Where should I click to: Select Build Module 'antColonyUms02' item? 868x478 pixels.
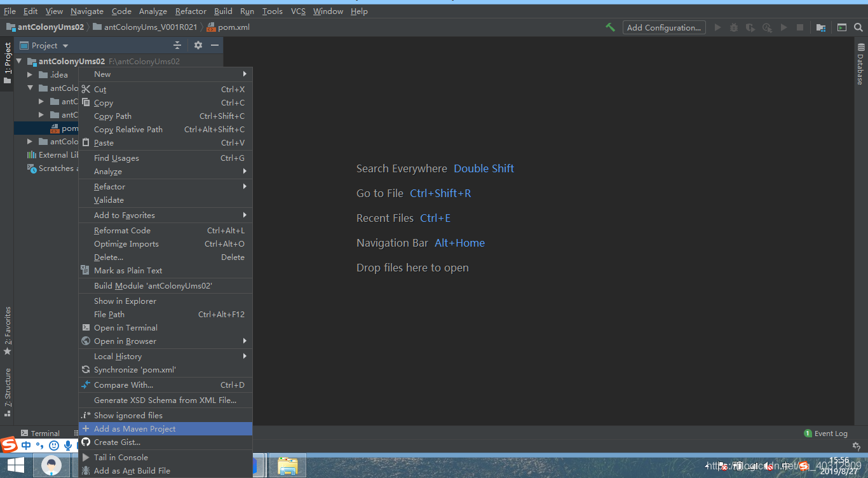click(x=165, y=285)
